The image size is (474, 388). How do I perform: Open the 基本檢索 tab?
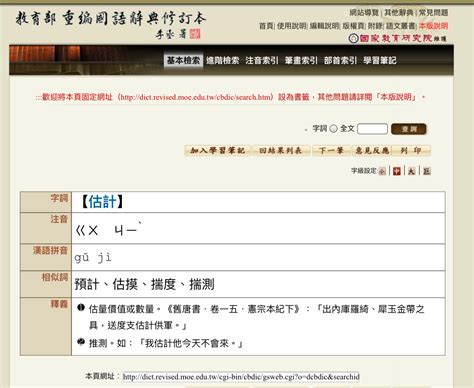[x=183, y=60]
